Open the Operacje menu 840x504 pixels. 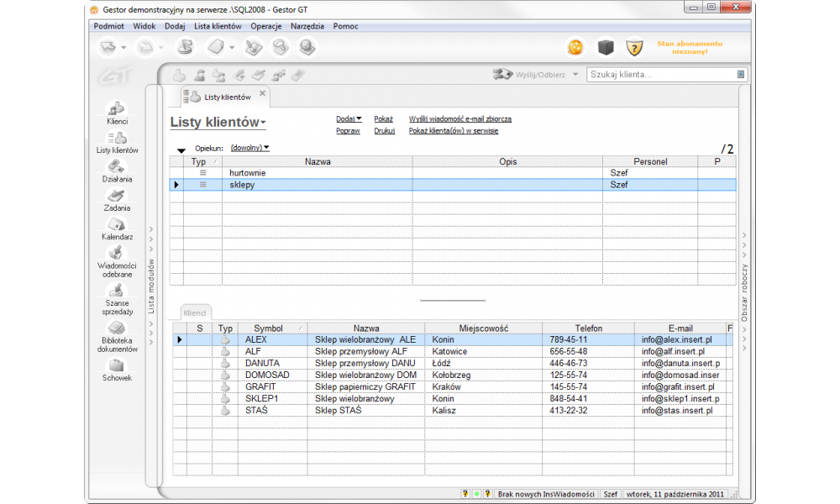265,26
